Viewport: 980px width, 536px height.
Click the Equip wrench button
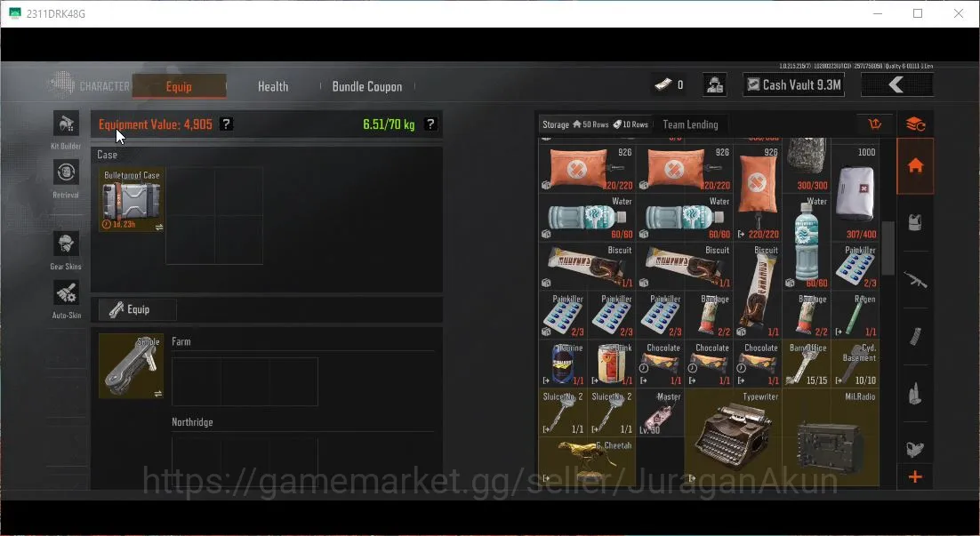138,309
